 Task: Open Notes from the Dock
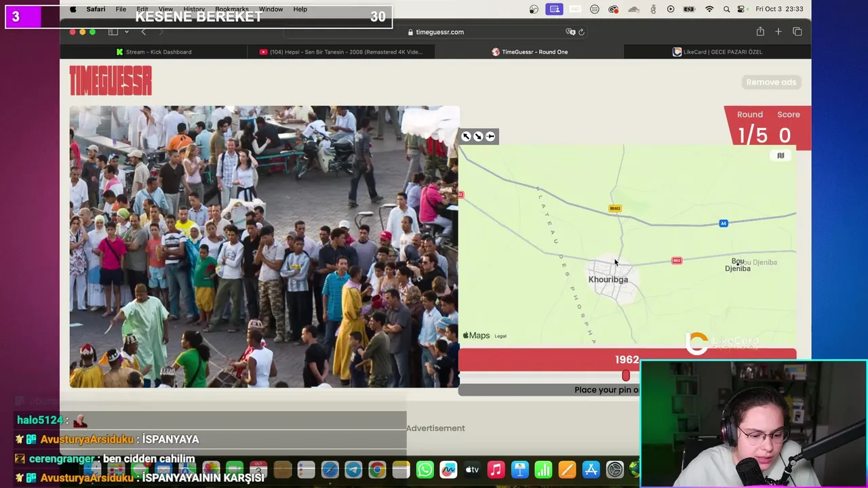pyautogui.click(x=401, y=469)
